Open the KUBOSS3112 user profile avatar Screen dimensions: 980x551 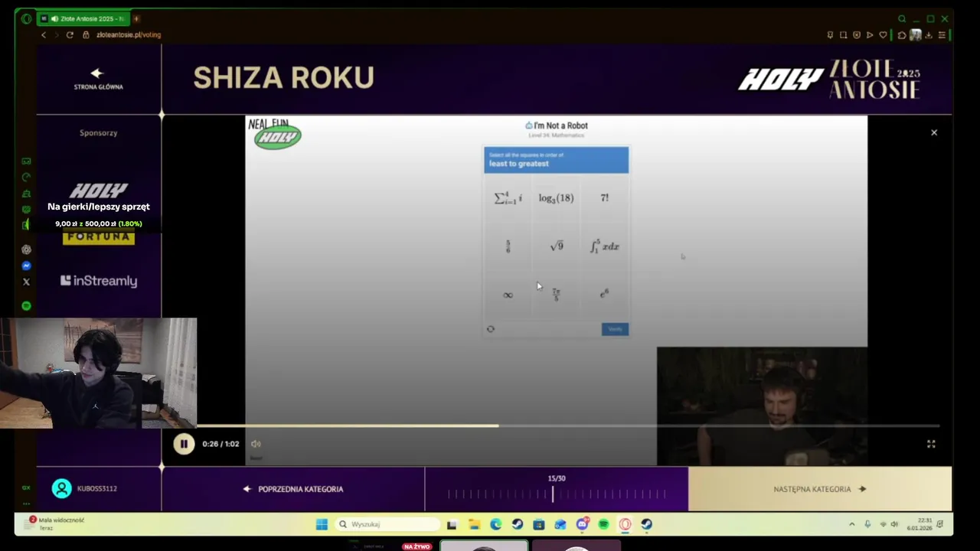(x=62, y=488)
